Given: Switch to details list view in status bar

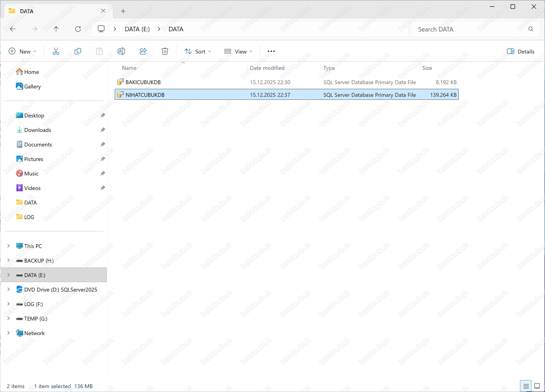Looking at the screenshot, I should click(525, 386).
